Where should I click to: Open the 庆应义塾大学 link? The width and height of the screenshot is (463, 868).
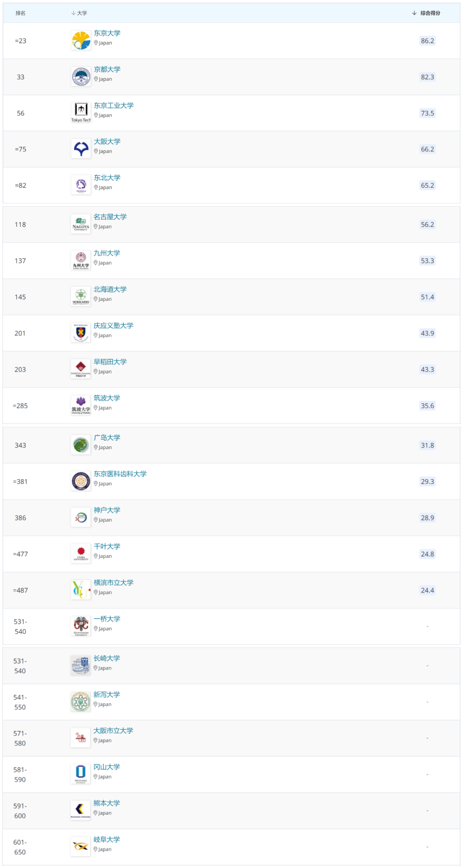(114, 325)
